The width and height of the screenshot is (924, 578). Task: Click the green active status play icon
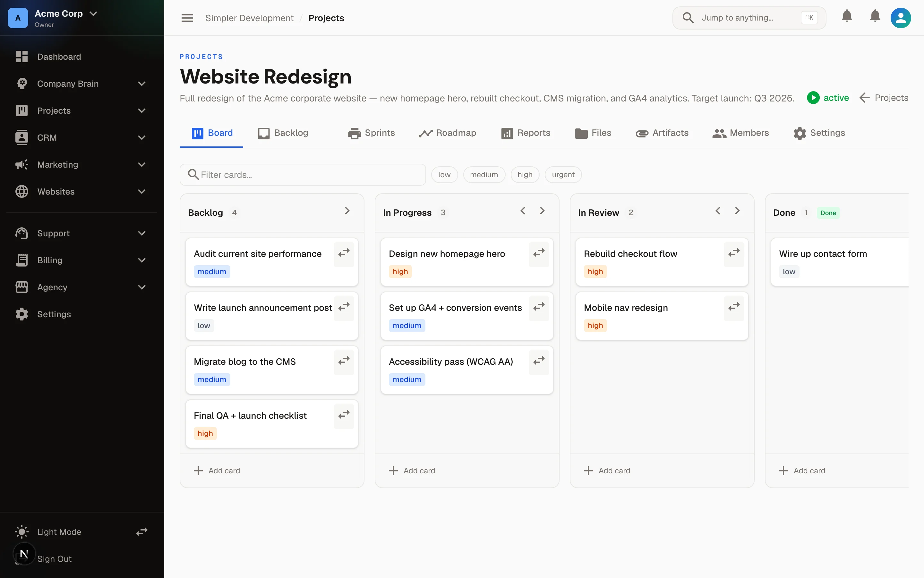click(x=813, y=98)
